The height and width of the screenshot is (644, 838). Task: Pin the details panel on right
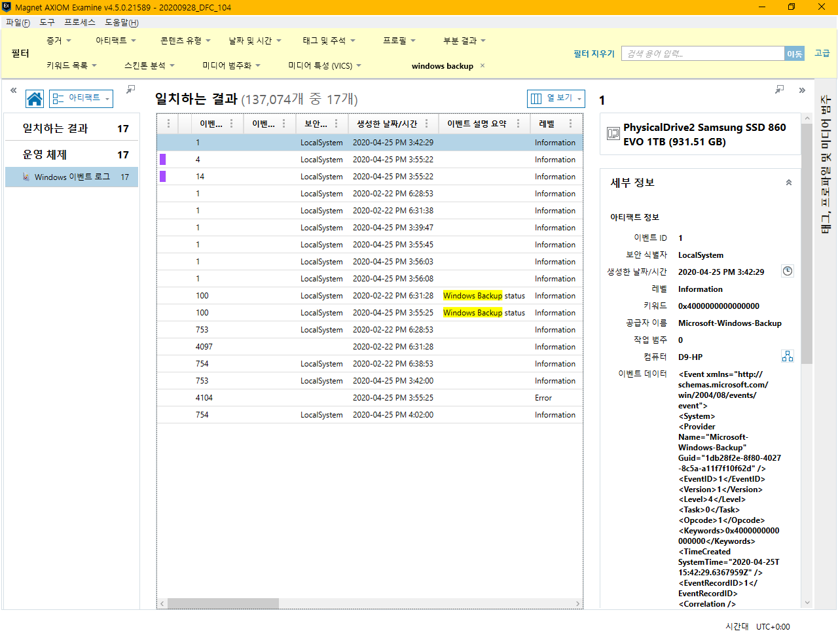[779, 89]
